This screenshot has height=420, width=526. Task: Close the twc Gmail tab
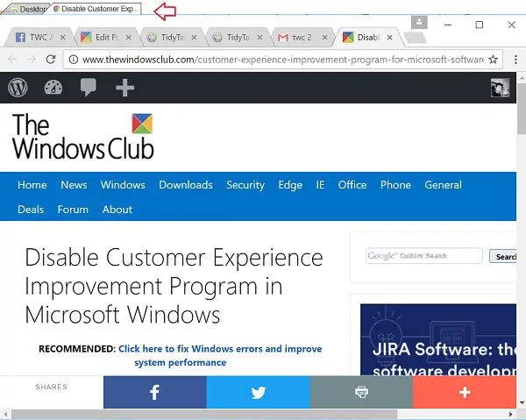click(x=324, y=38)
